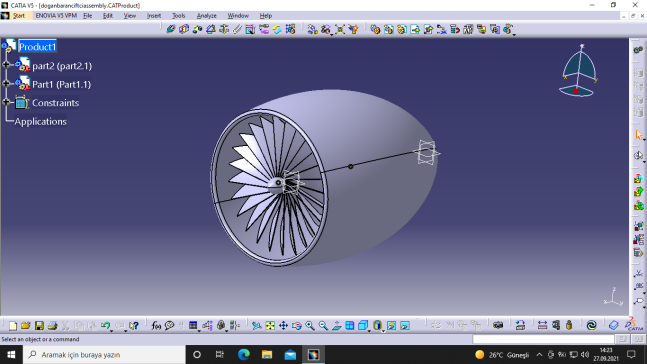Insert a new Product icon

[x=388, y=29]
